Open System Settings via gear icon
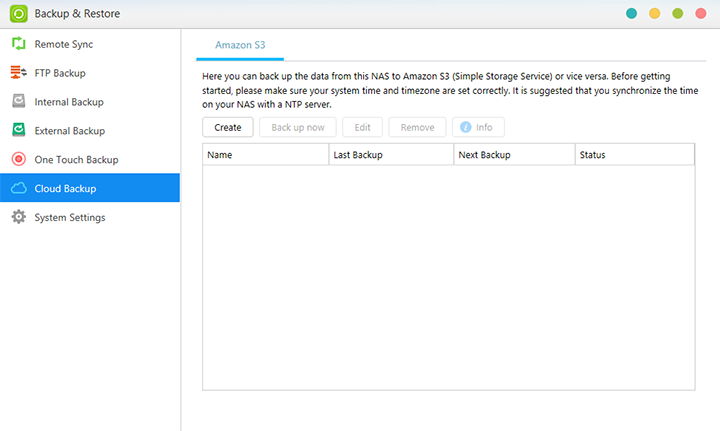Image resolution: width=720 pixels, height=431 pixels. coord(18,217)
